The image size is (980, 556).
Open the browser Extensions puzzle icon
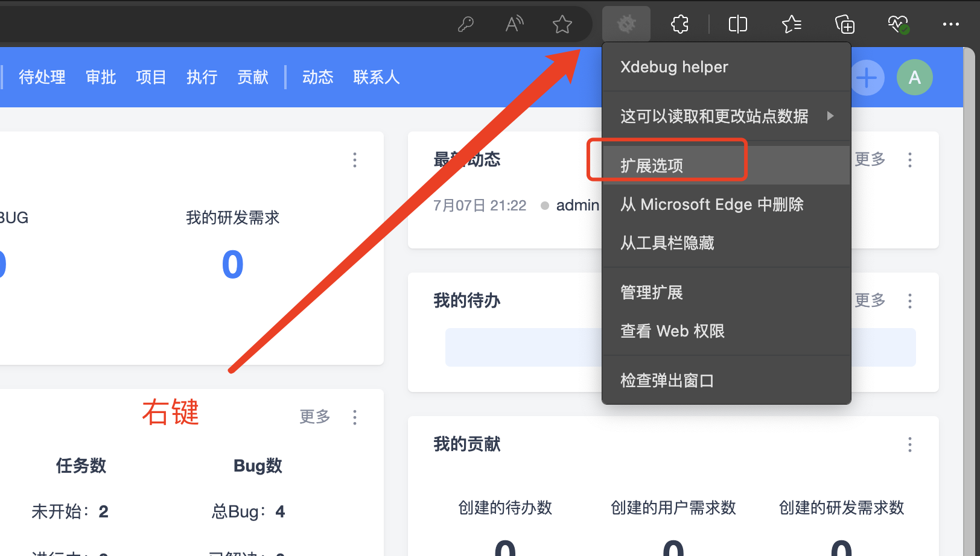click(679, 24)
